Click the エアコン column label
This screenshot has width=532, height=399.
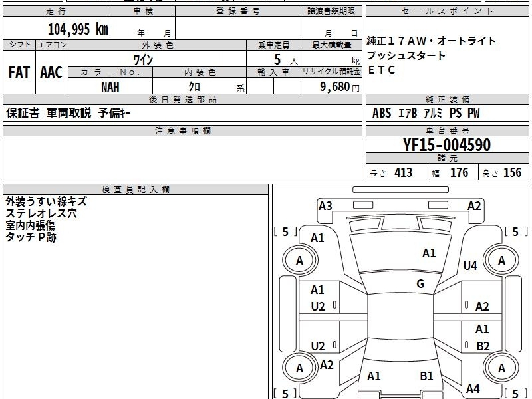coord(52,45)
